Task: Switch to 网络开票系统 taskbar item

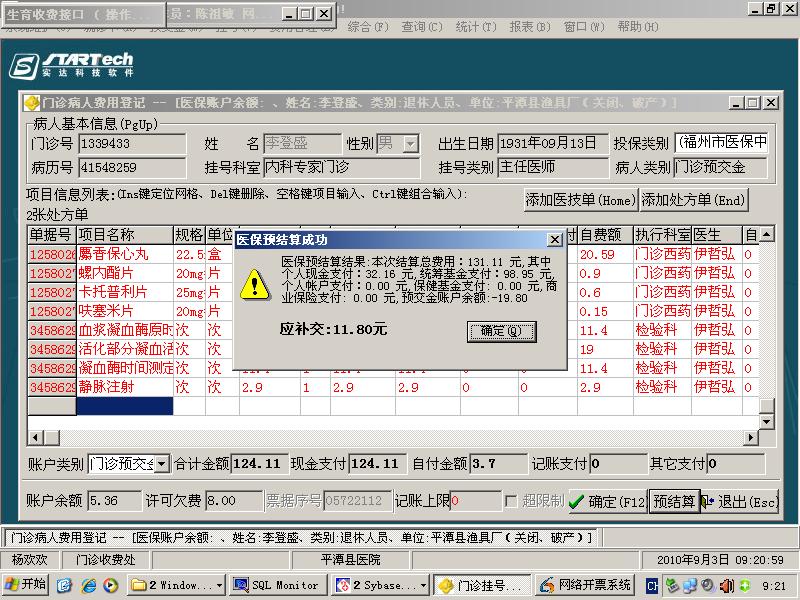Action: (x=586, y=585)
